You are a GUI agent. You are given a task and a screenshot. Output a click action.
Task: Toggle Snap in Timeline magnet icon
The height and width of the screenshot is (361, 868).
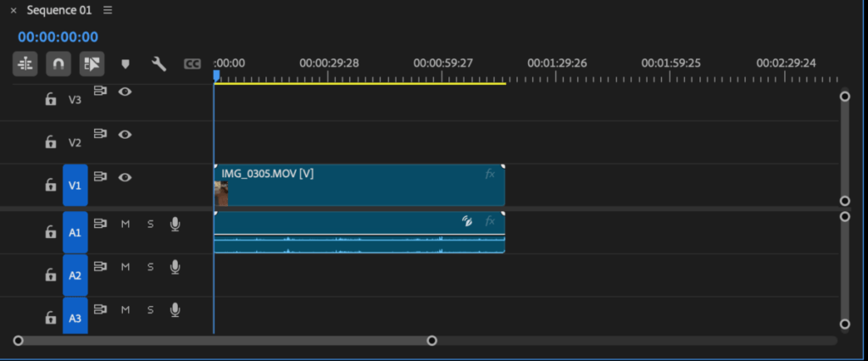pos(58,63)
